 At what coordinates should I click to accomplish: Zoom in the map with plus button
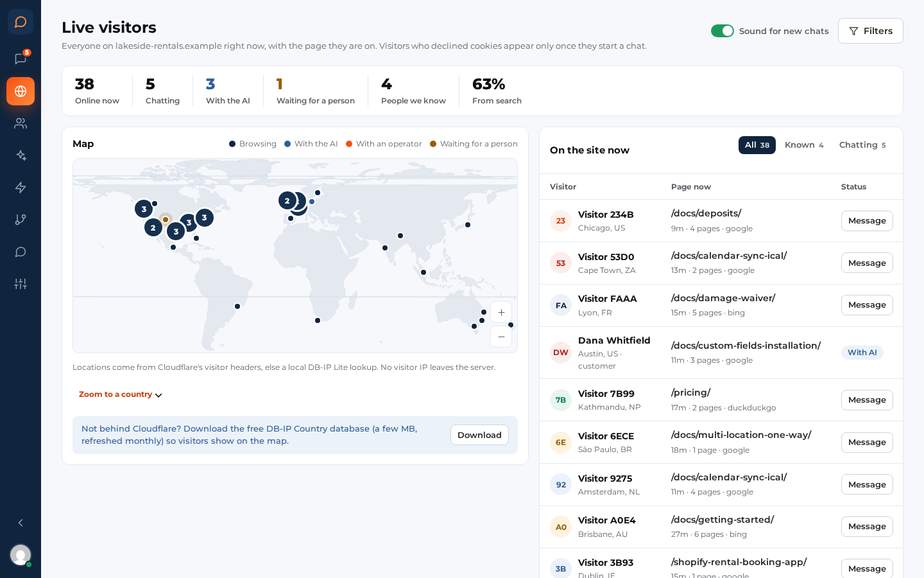click(501, 313)
